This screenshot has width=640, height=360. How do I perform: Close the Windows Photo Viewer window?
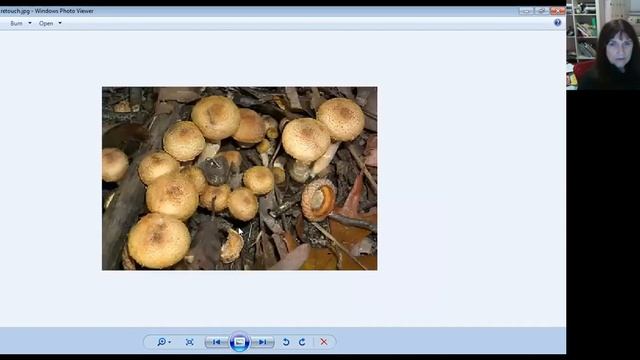pos(558,11)
